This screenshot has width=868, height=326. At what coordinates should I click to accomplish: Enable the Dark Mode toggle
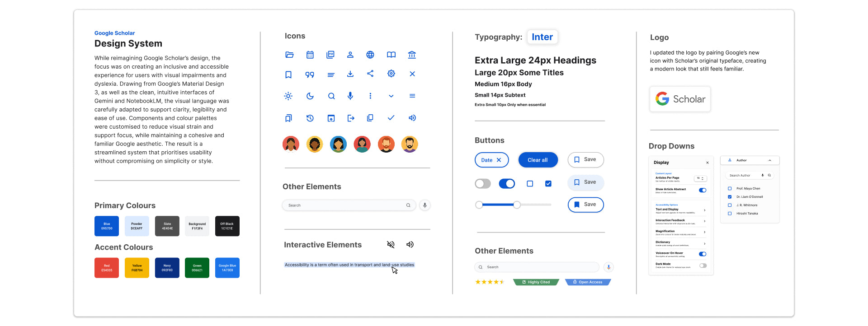coord(703,265)
